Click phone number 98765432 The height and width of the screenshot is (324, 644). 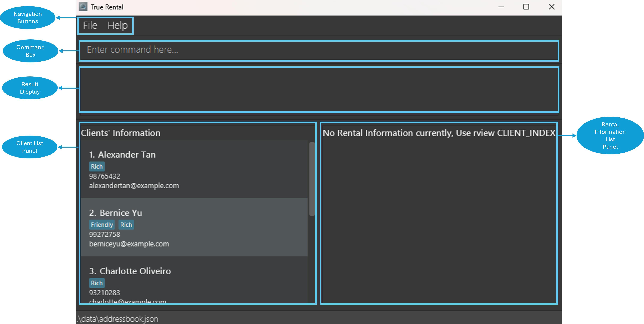105,176
